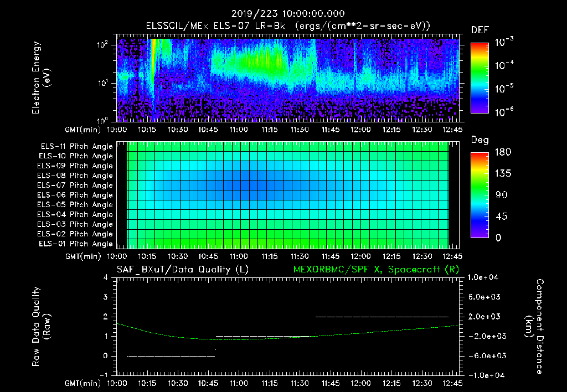The width and height of the screenshot is (567, 392).
Task: Click the 12:45 tick on spectrogram time axis
Action: coord(452,130)
